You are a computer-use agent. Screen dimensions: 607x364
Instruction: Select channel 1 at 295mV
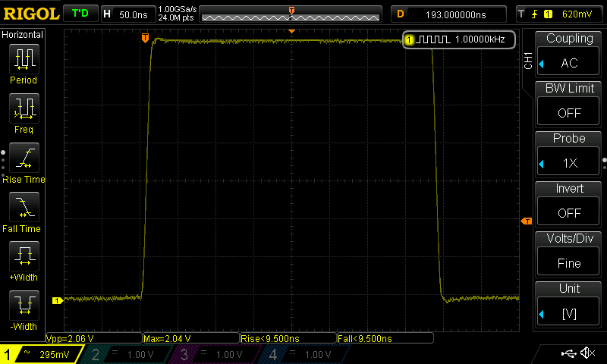(x=41, y=354)
